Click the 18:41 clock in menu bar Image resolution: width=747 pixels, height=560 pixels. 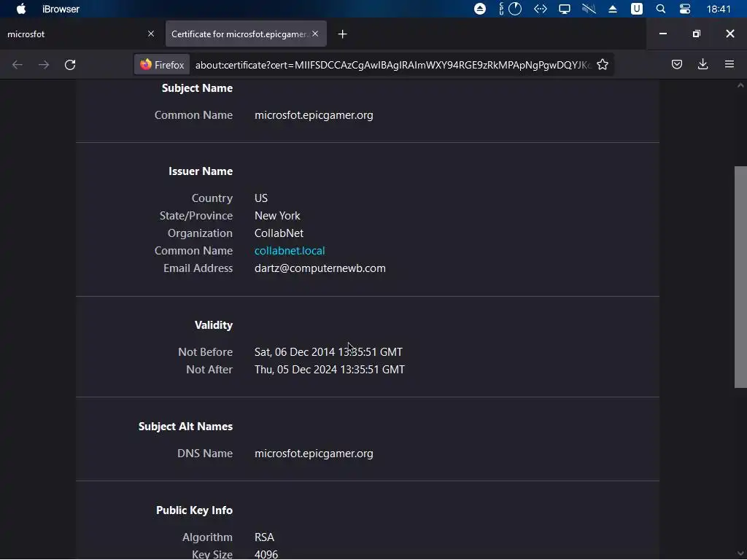[719, 9]
